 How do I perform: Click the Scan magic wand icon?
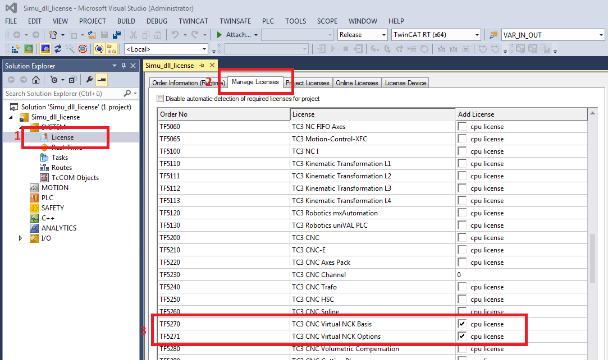click(70, 49)
